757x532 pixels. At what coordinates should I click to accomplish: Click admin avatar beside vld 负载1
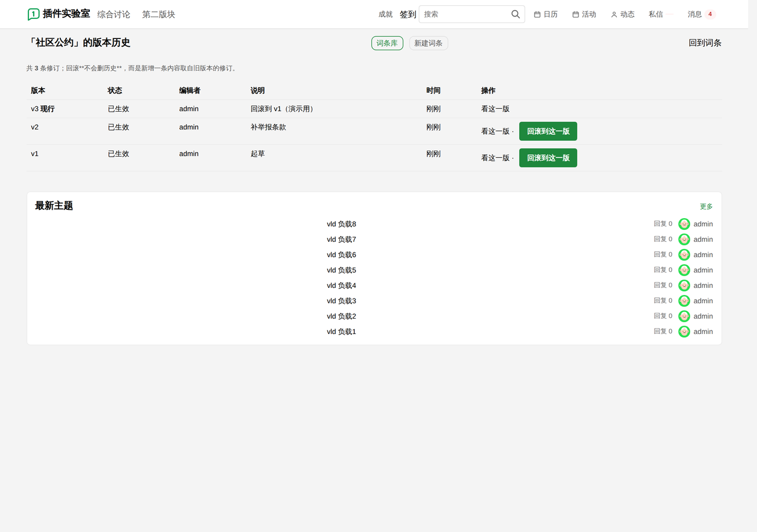click(x=684, y=332)
